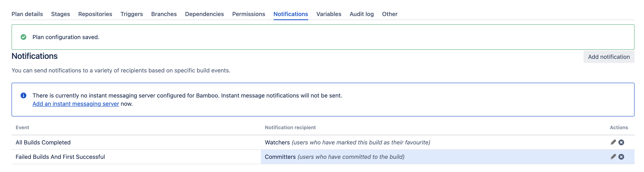Screen dimensions: 644x172
Task: Edit the All Builds Completed notification
Action: [x=613, y=142]
